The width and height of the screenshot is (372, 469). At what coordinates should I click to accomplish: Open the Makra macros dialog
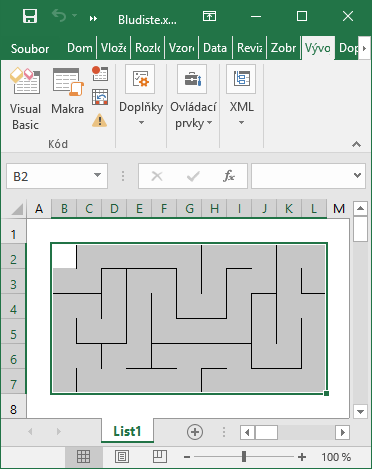click(x=68, y=91)
